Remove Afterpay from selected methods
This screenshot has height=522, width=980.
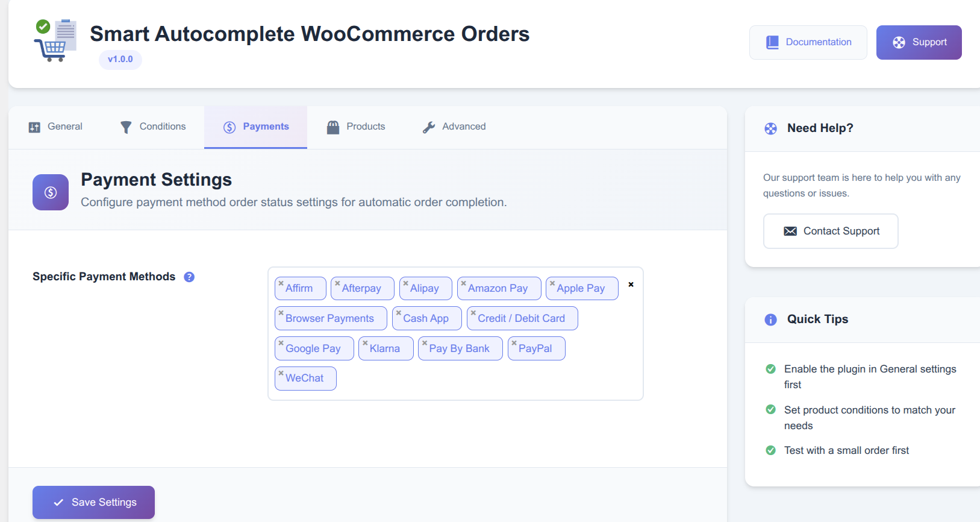pos(337,283)
